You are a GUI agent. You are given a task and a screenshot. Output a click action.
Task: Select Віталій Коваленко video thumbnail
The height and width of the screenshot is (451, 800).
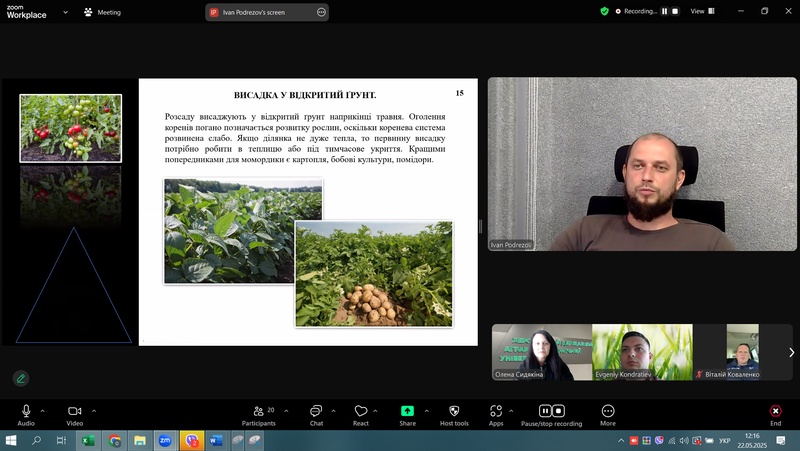click(742, 352)
